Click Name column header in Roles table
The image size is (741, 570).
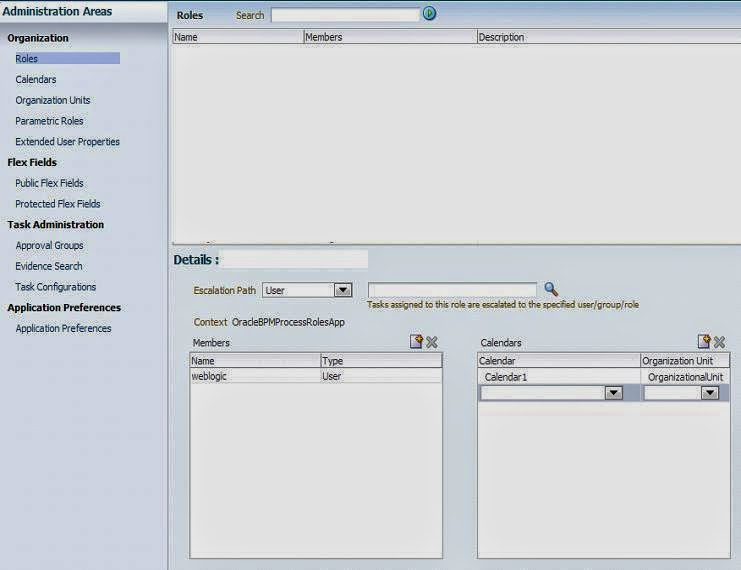238,37
